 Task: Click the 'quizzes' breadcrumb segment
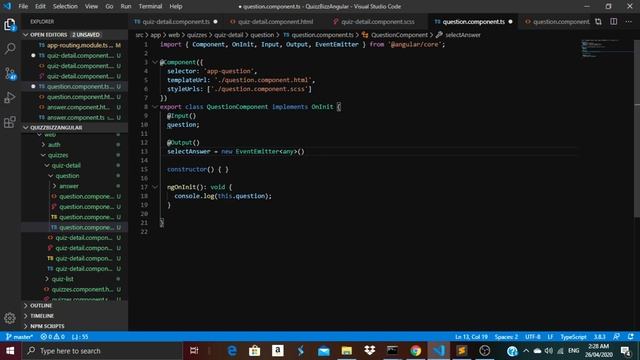point(197,35)
